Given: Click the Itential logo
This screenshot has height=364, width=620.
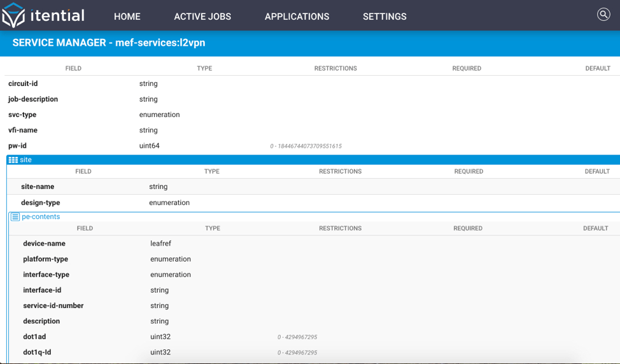Looking at the screenshot, I should click(x=43, y=15).
